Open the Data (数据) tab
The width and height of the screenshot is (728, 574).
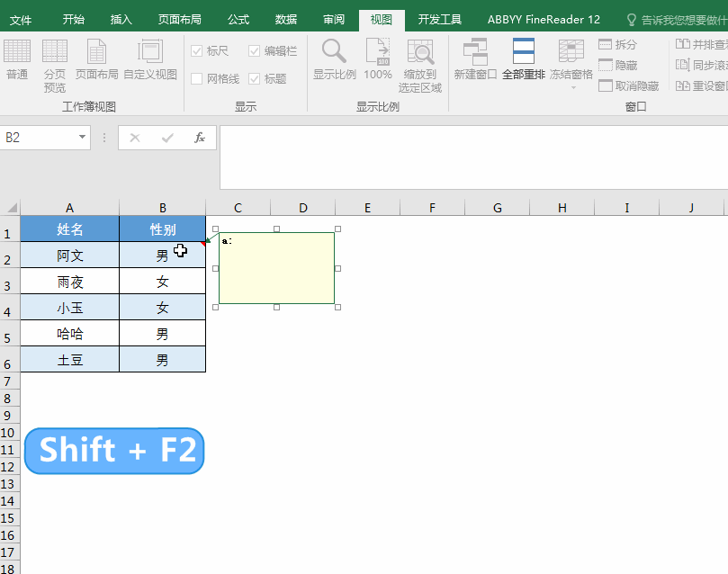[286, 20]
